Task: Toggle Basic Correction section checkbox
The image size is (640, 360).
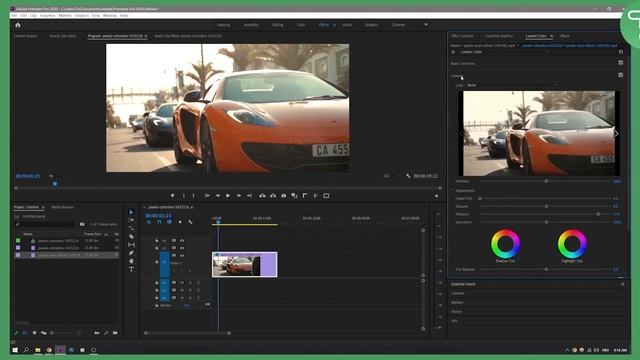Action: (620, 63)
